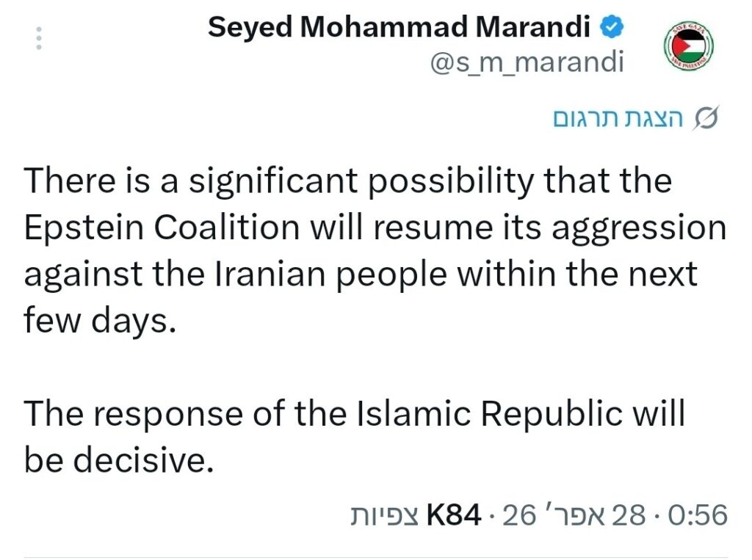Click the blue verified badge

click(x=613, y=28)
